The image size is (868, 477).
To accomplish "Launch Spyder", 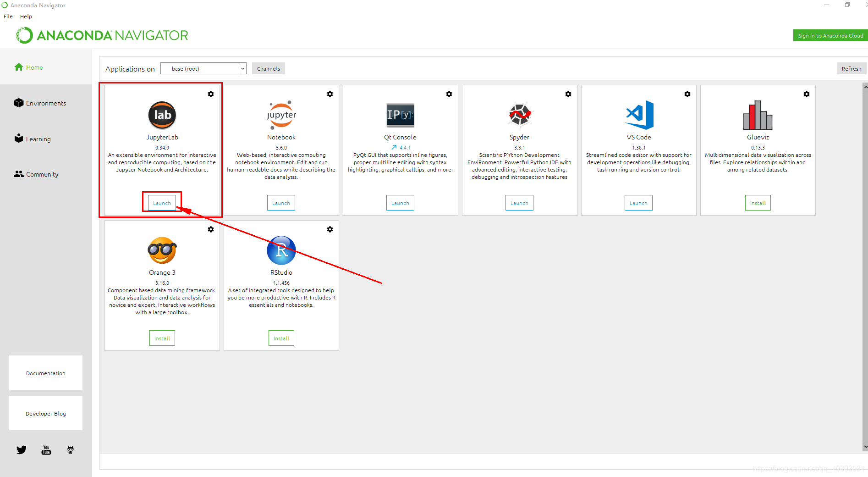I will [519, 203].
